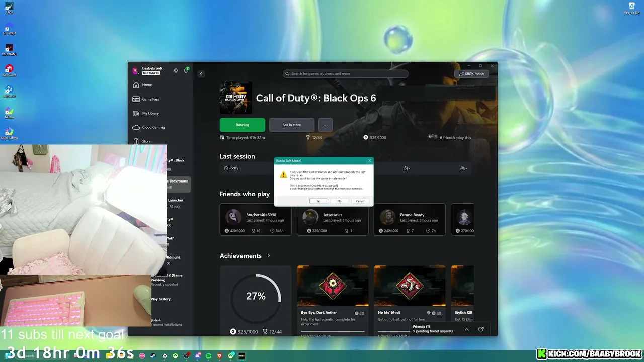Open the VALORANT desktop icon
Image resolution: width=644 pixels, height=362 pixels.
pos(9,49)
